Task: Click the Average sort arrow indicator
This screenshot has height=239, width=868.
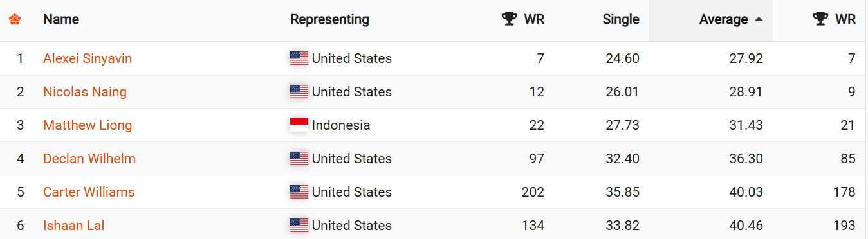Action: [759, 19]
